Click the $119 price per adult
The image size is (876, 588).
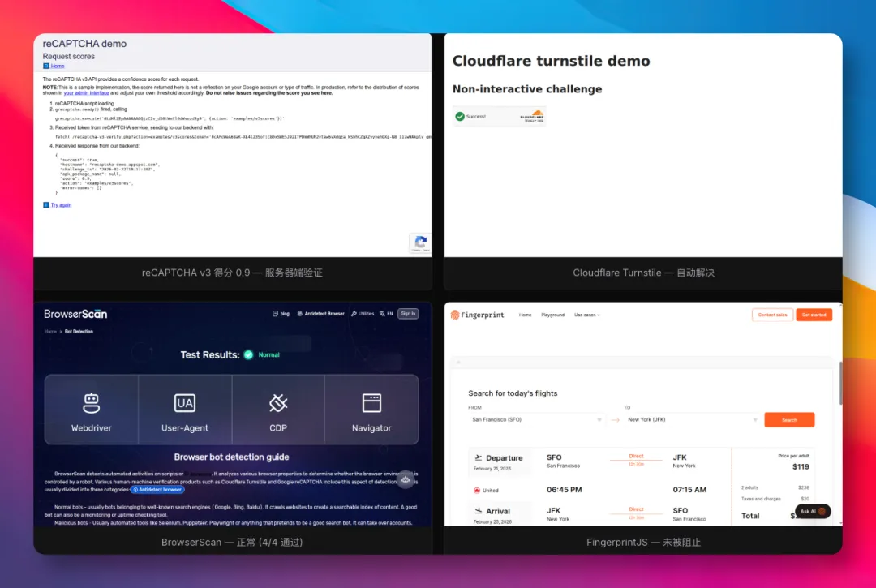[x=801, y=467]
